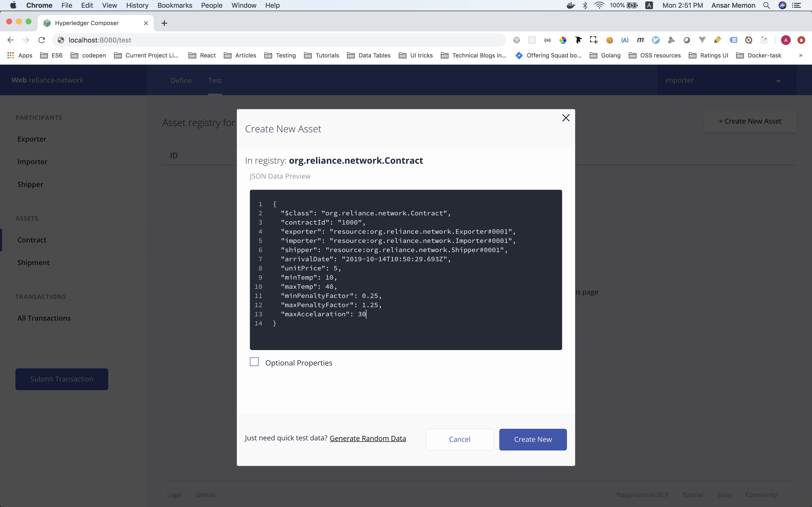Click inside the browser address bar
This screenshot has width=812, height=507.
click(x=235, y=40)
